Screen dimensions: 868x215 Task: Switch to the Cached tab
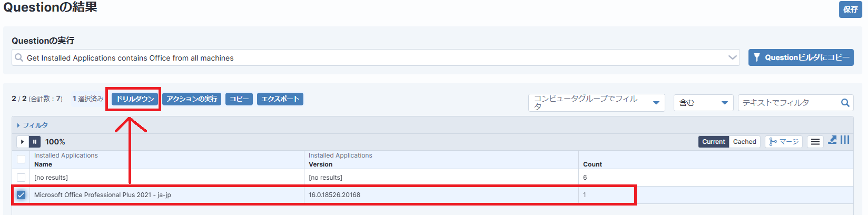744,142
